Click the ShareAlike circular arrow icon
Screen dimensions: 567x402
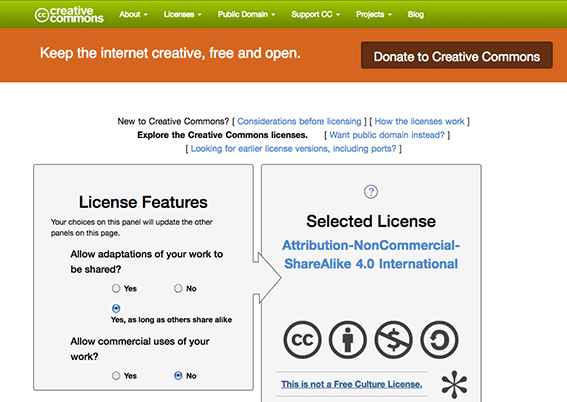pyautogui.click(x=439, y=340)
